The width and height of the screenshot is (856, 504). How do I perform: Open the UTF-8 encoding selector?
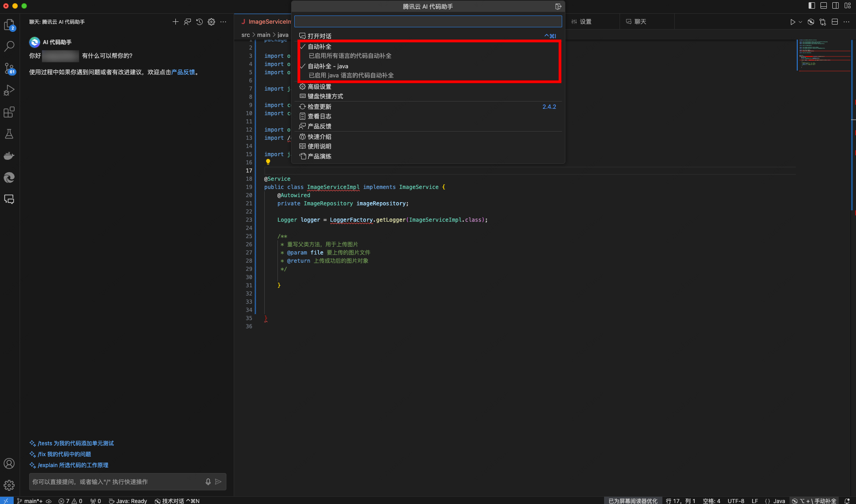pos(736,501)
